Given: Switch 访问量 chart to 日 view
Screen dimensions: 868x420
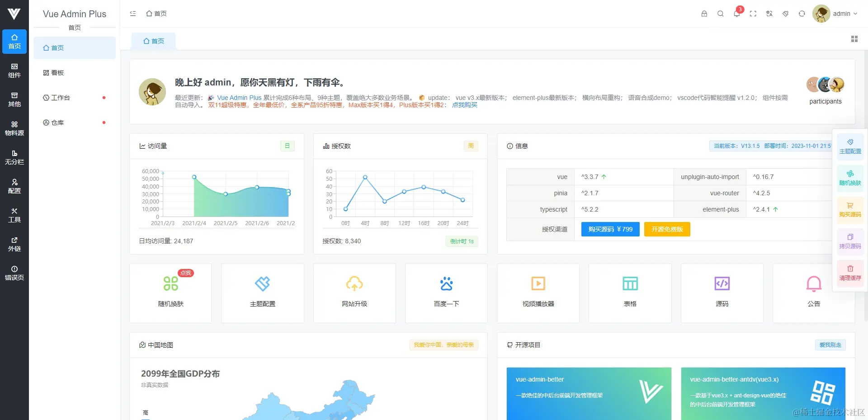Looking at the screenshot, I should tap(287, 146).
